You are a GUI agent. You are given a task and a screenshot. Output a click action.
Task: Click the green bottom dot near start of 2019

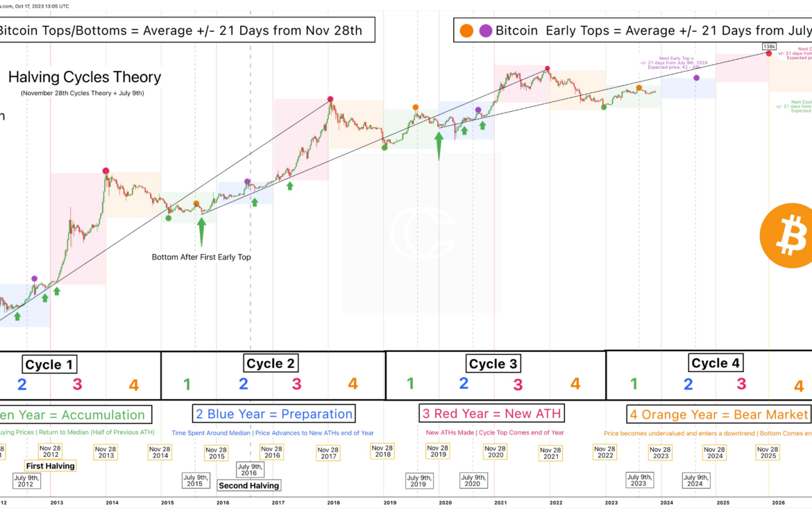coord(384,148)
